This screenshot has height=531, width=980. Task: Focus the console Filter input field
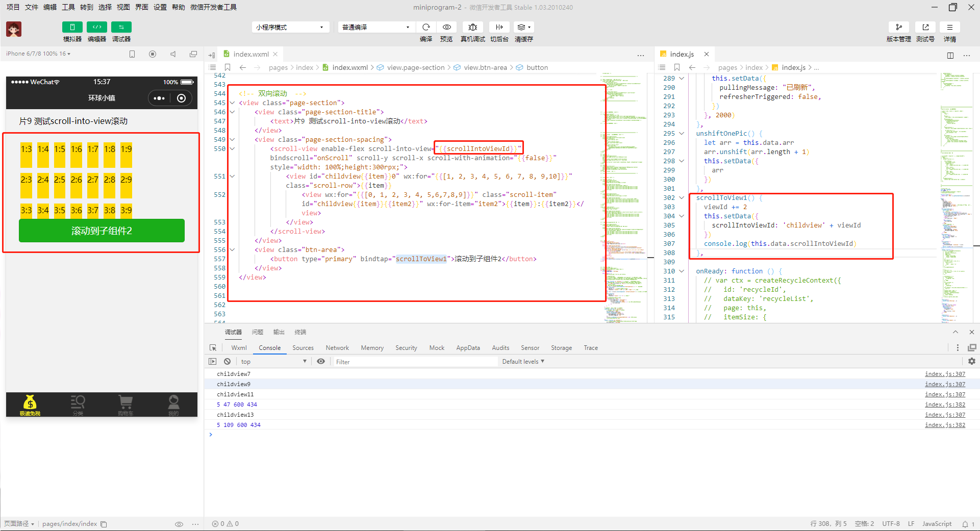(x=415, y=362)
